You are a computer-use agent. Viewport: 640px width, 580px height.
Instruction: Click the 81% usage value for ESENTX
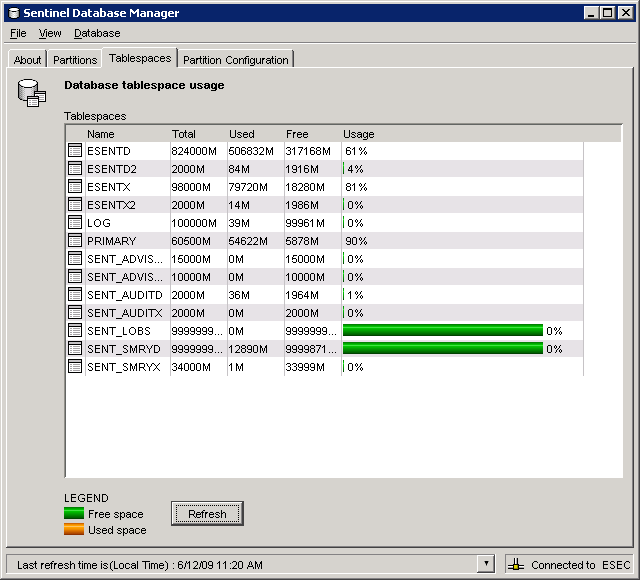pos(356,187)
